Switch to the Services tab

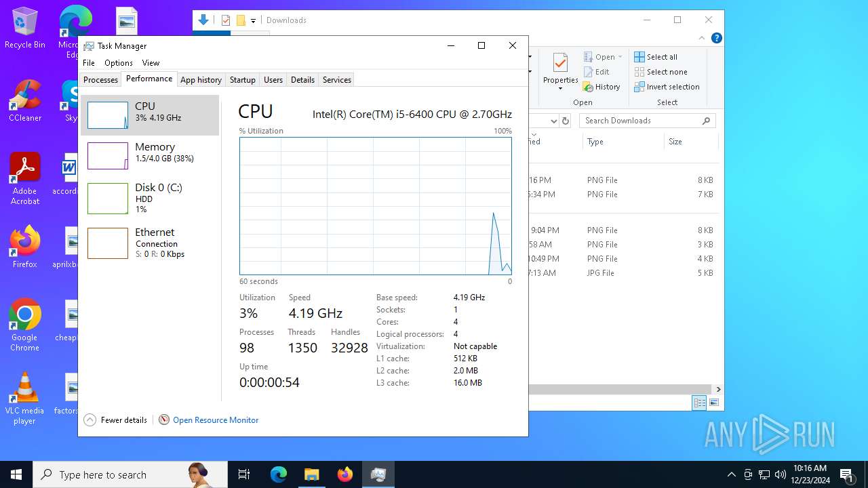pyautogui.click(x=336, y=80)
